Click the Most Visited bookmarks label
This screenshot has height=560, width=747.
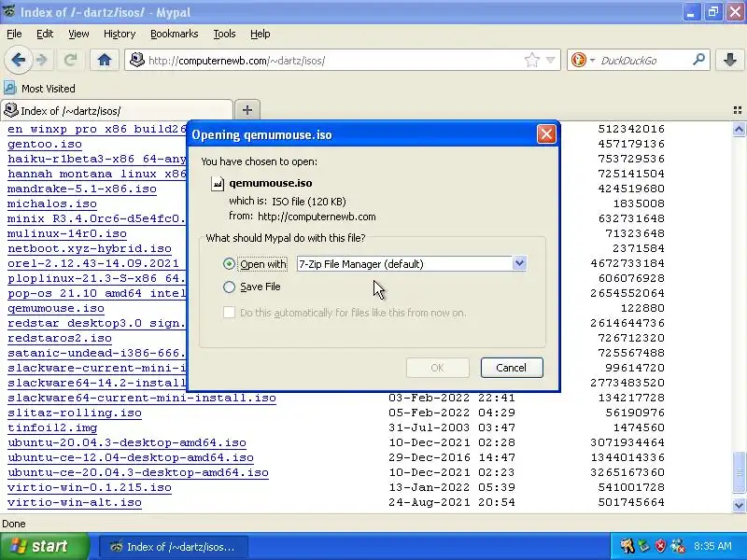click(x=49, y=89)
